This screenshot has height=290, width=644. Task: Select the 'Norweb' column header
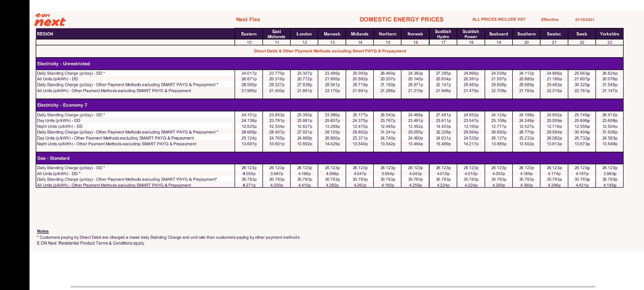pyautogui.click(x=415, y=34)
